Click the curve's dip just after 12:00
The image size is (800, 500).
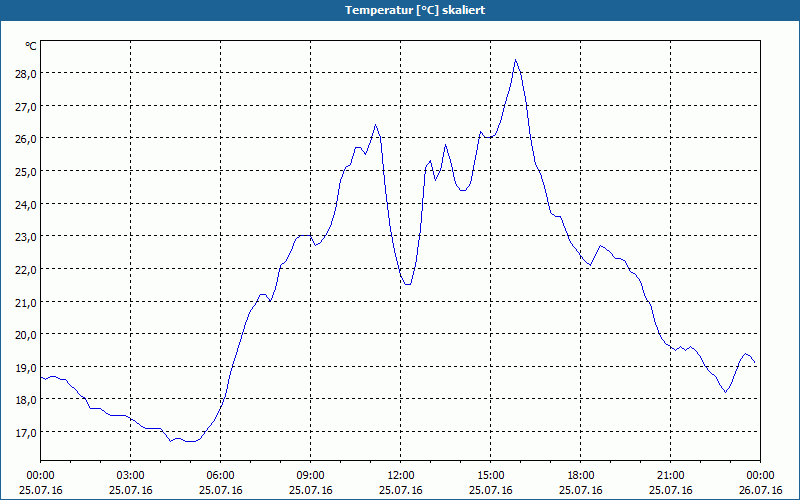pos(407,284)
